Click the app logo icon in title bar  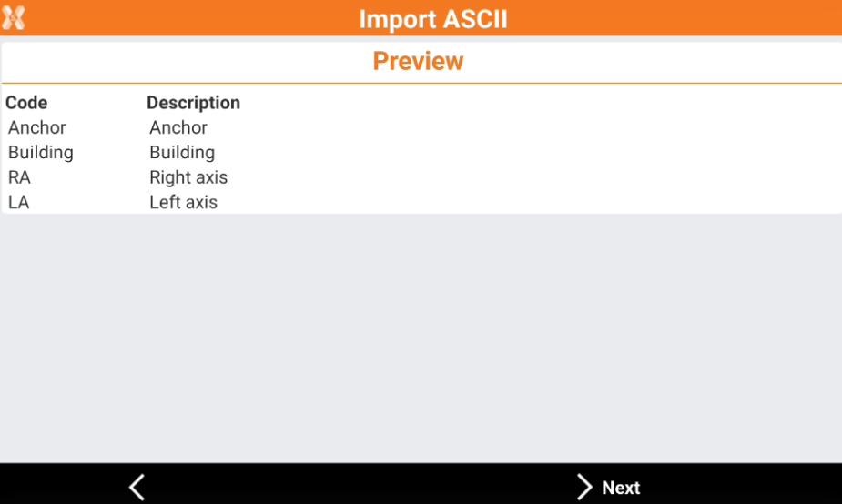[x=14, y=17]
